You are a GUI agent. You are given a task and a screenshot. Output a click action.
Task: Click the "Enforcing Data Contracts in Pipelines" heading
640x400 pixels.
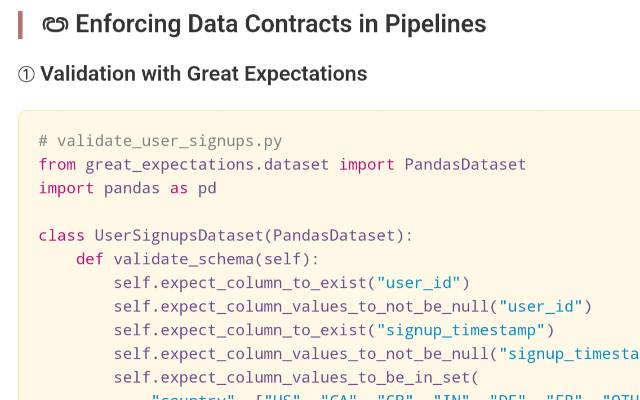click(280, 24)
